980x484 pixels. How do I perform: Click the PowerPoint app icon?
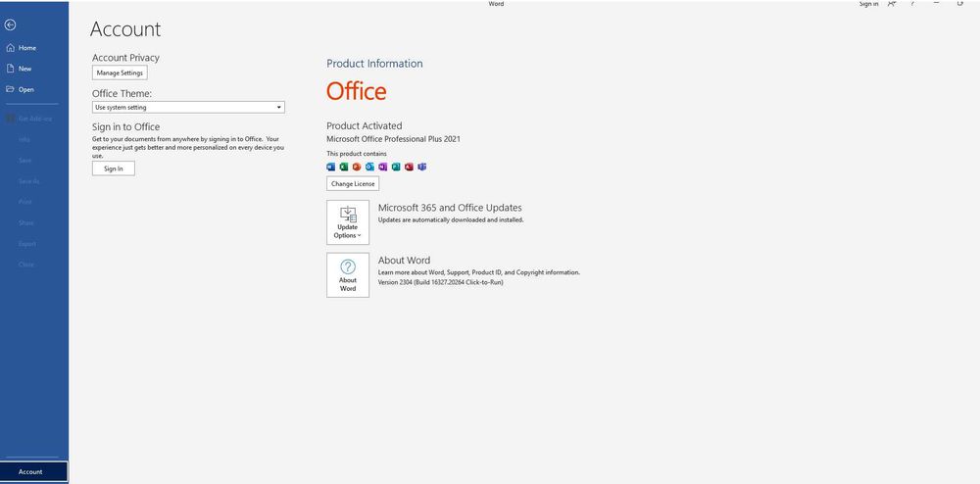pos(357,167)
